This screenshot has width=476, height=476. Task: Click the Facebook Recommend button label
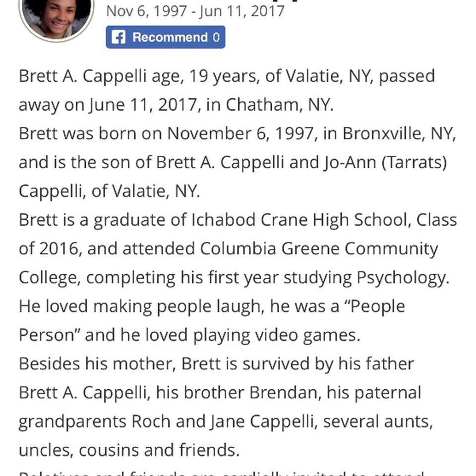pyautogui.click(x=170, y=37)
